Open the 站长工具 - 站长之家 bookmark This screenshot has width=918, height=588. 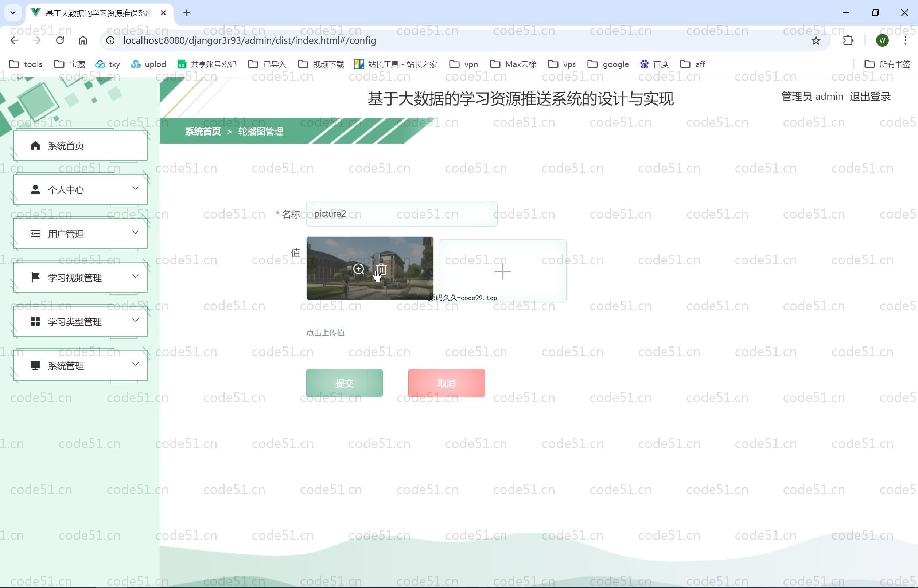(x=396, y=64)
